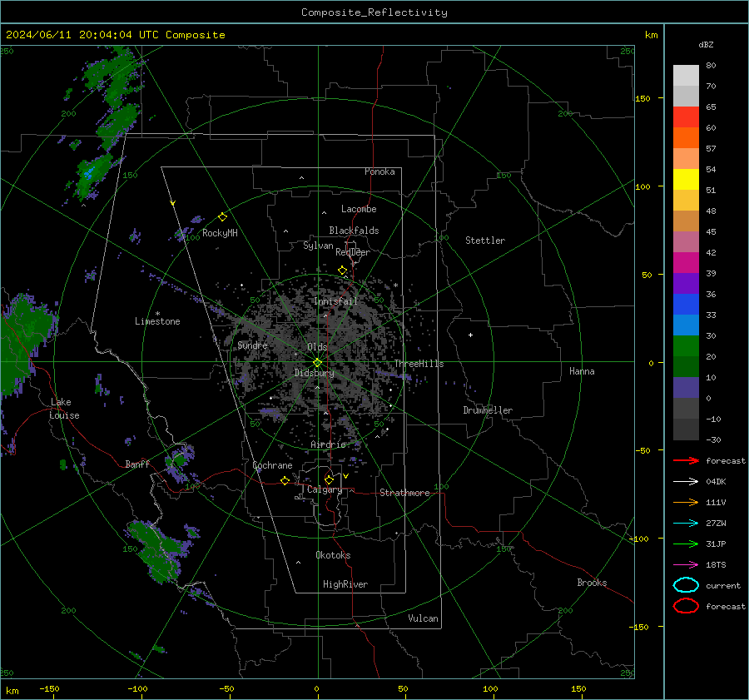Click the Ponoka city label
This screenshot has width=749, height=700.
click(379, 171)
